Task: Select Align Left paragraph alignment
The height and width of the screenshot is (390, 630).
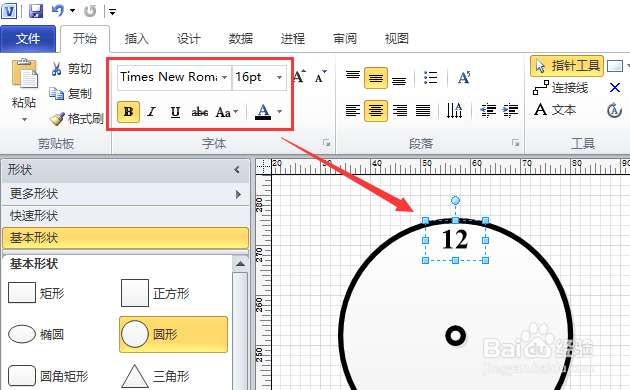Action: click(353, 110)
